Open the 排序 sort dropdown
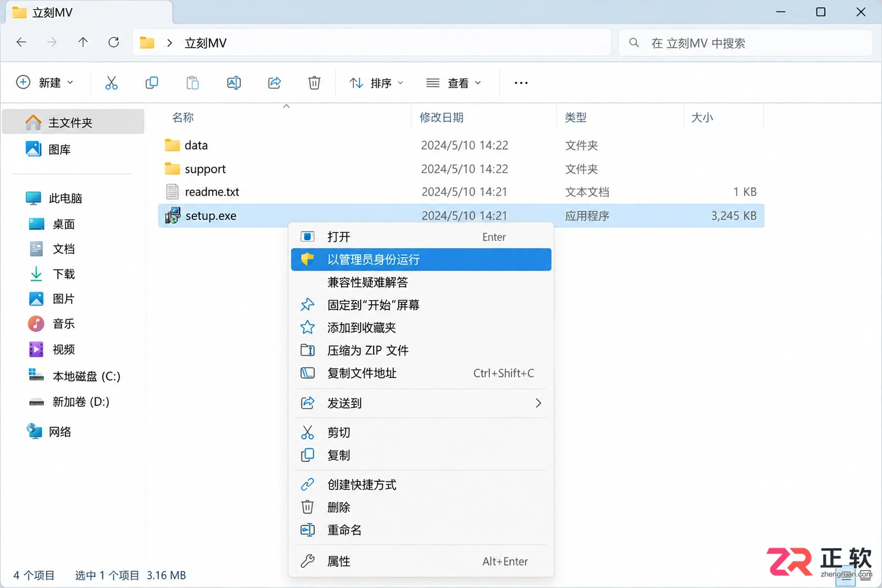This screenshot has height=588, width=882. (x=376, y=83)
